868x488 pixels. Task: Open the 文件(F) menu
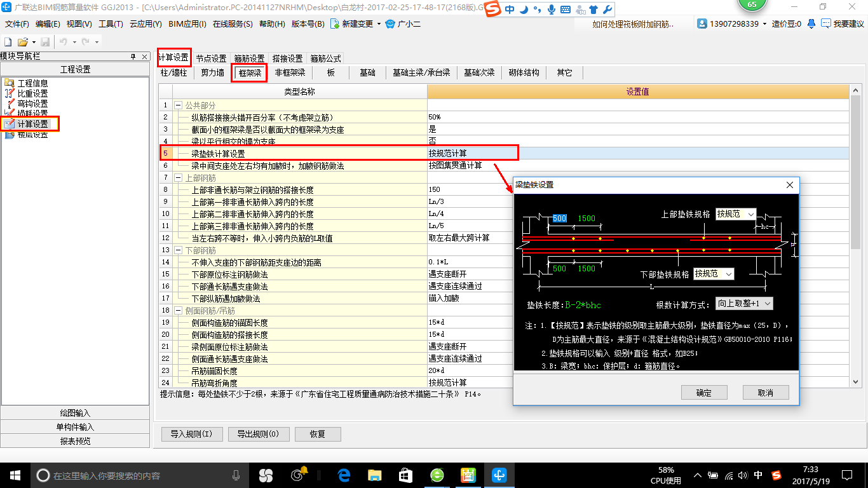point(17,24)
